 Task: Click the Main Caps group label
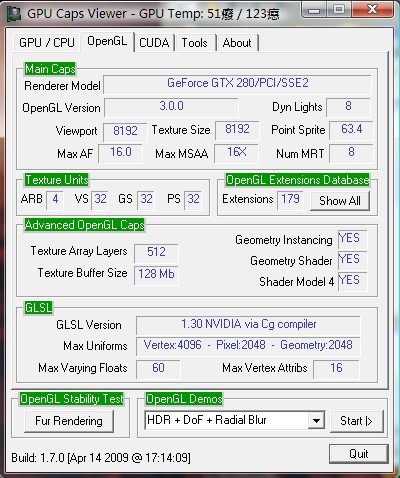click(50, 69)
